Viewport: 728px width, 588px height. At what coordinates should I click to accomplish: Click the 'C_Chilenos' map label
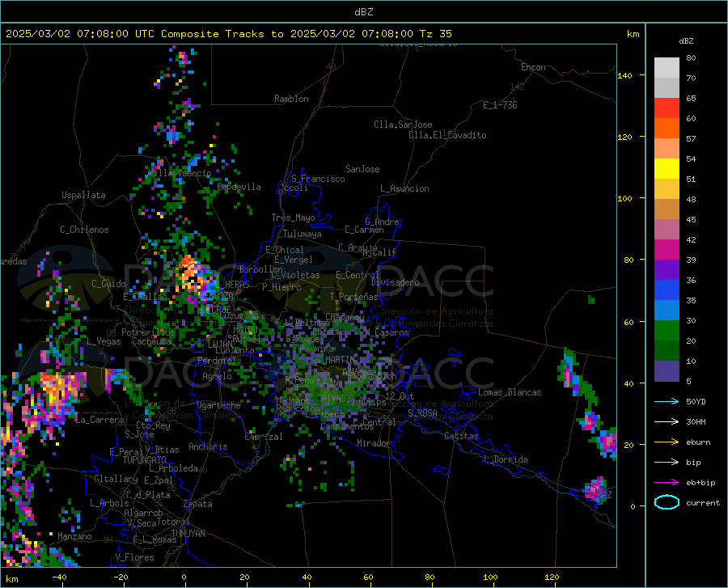click(x=84, y=230)
